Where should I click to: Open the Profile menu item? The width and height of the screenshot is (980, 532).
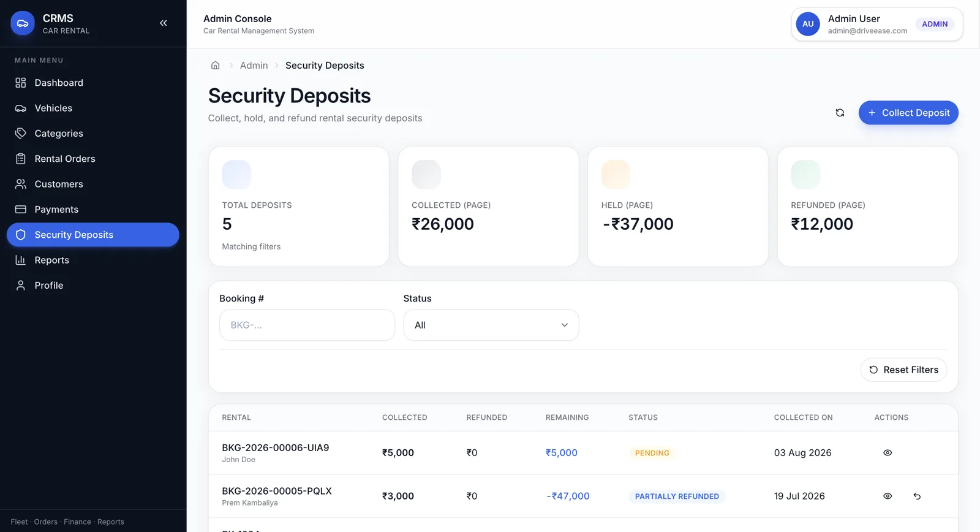pos(93,286)
